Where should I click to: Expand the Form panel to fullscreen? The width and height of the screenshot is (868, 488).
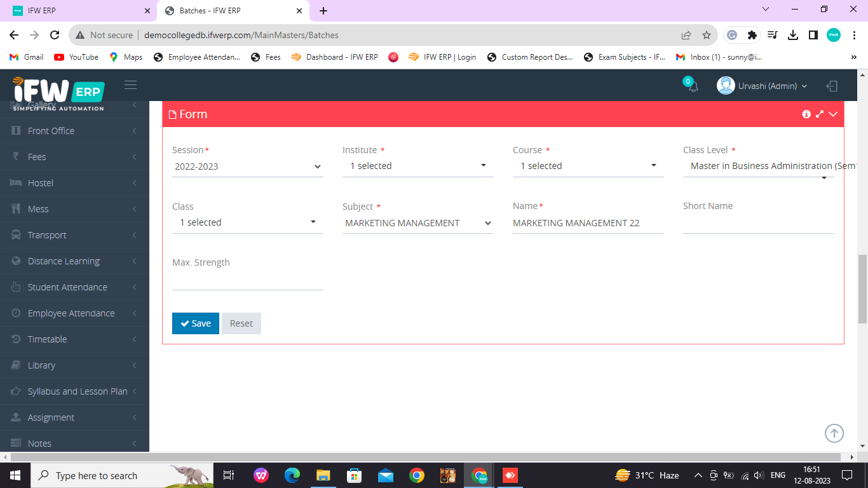[820, 114]
